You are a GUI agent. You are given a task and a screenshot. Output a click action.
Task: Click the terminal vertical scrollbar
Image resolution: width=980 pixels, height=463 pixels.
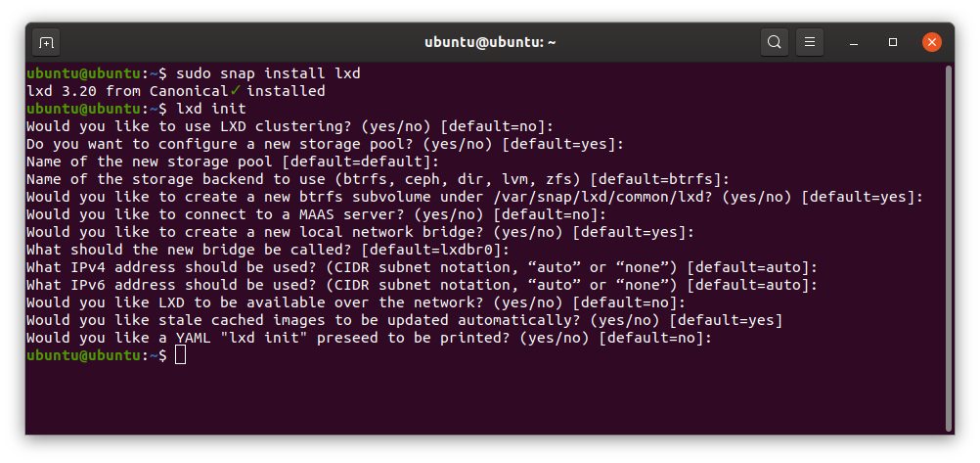[x=949, y=245]
